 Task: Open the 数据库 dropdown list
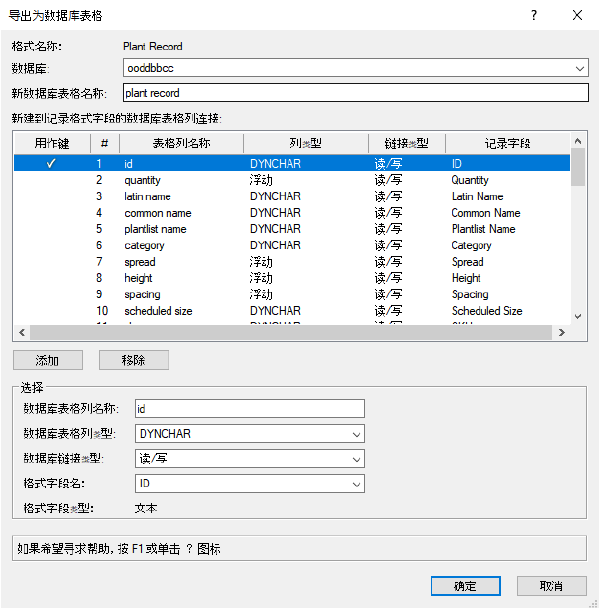coord(581,68)
